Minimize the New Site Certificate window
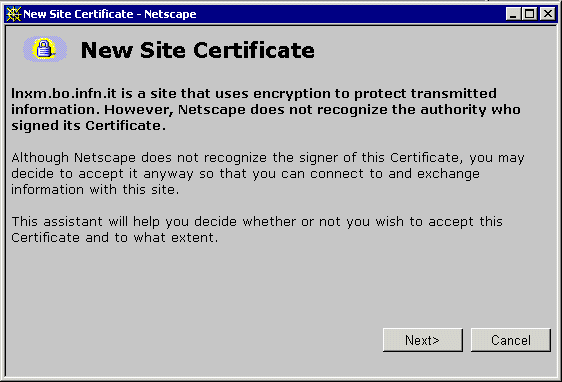This screenshot has height=382, width=562. pyautogui.click(x=514, y=14)
